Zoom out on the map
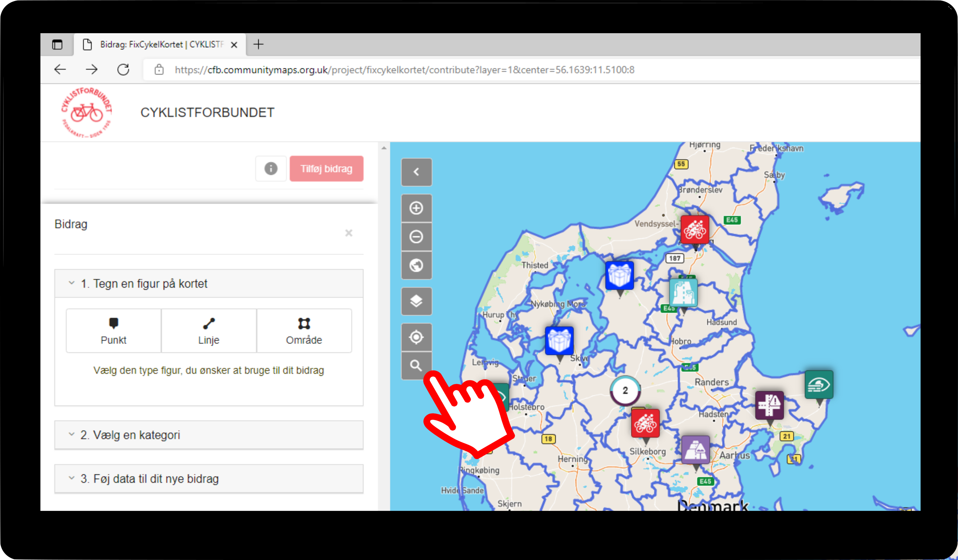Image resolution: width=958 pixels, height=560 pixels. (416, 237)
